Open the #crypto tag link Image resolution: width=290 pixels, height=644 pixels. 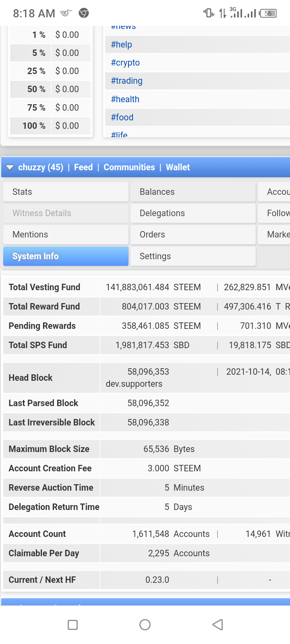click(x=125, y=63)
